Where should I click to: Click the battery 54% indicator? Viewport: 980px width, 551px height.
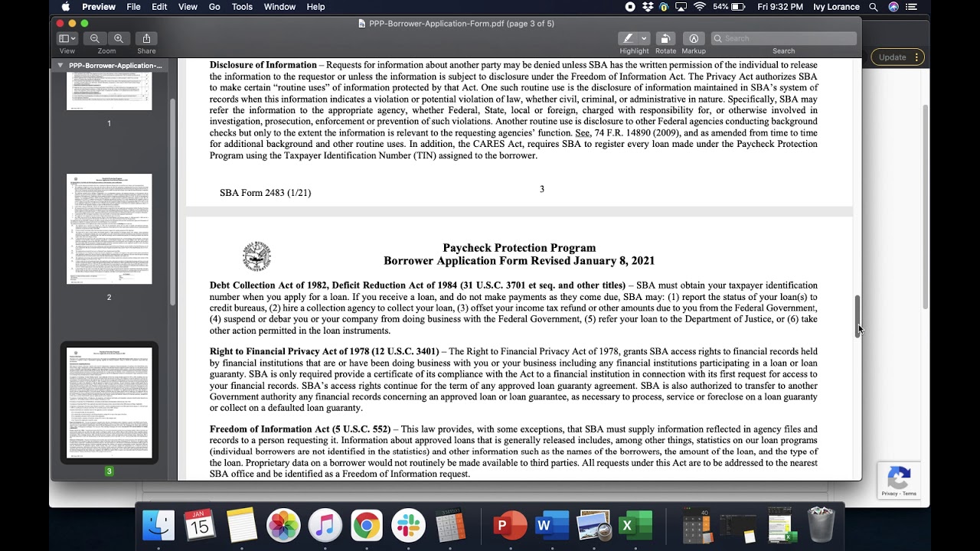coord(729,7)
